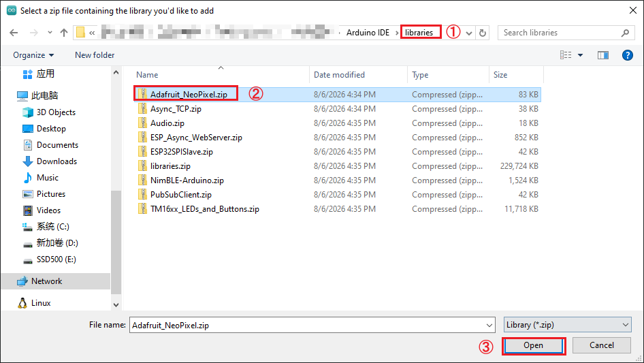Click the zip icon of libraries.zip

point(142,165)
